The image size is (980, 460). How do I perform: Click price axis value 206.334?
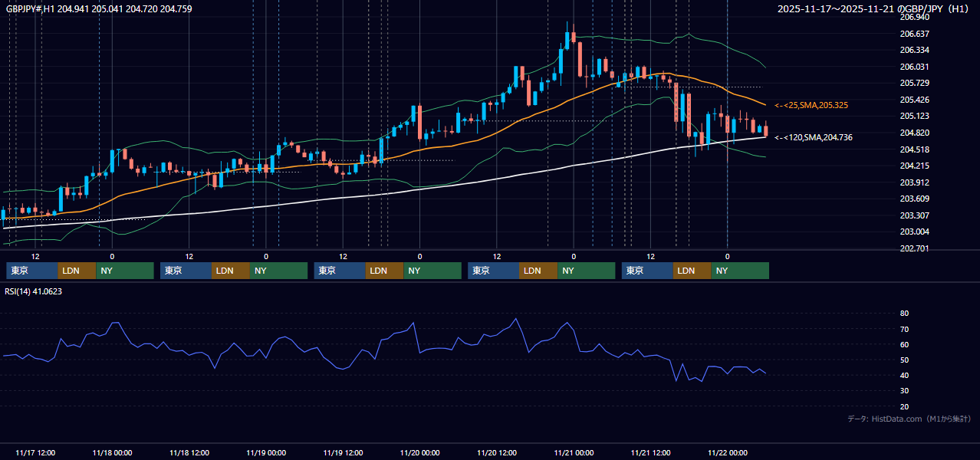pyautogui.click(x=914, y=50)
